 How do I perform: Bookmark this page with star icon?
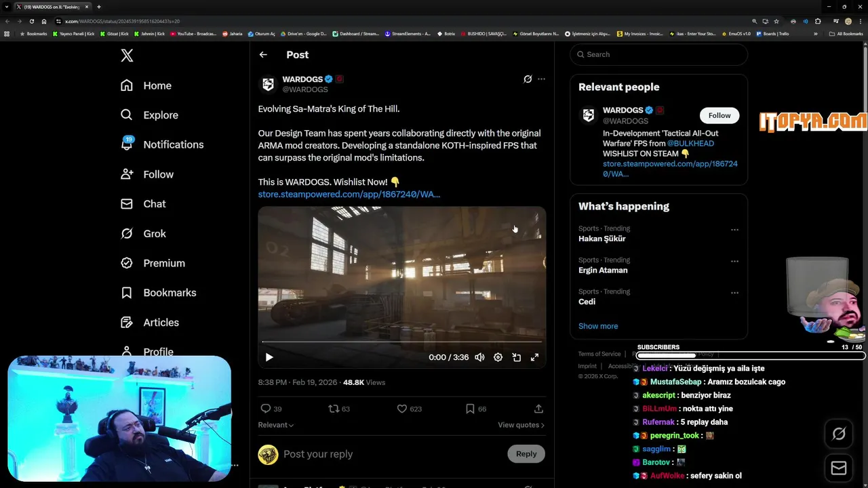pos(776,21)
